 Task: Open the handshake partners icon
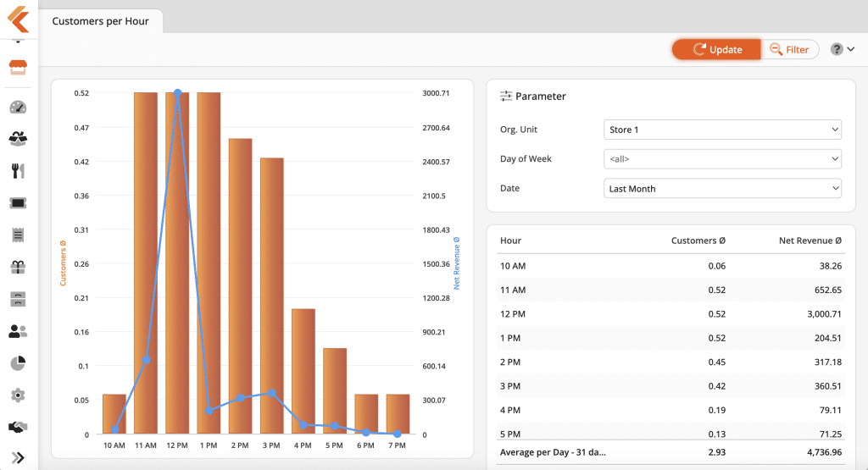[18, 427]
